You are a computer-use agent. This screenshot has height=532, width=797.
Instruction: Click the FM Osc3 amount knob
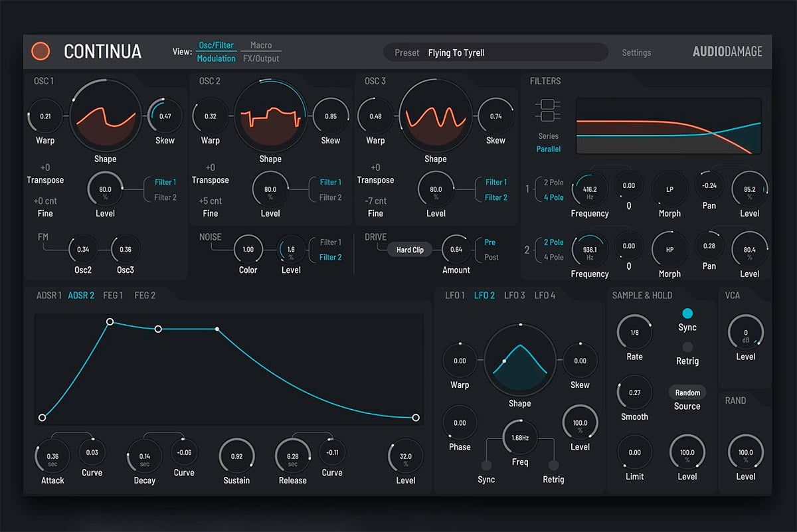coord(126,250)
